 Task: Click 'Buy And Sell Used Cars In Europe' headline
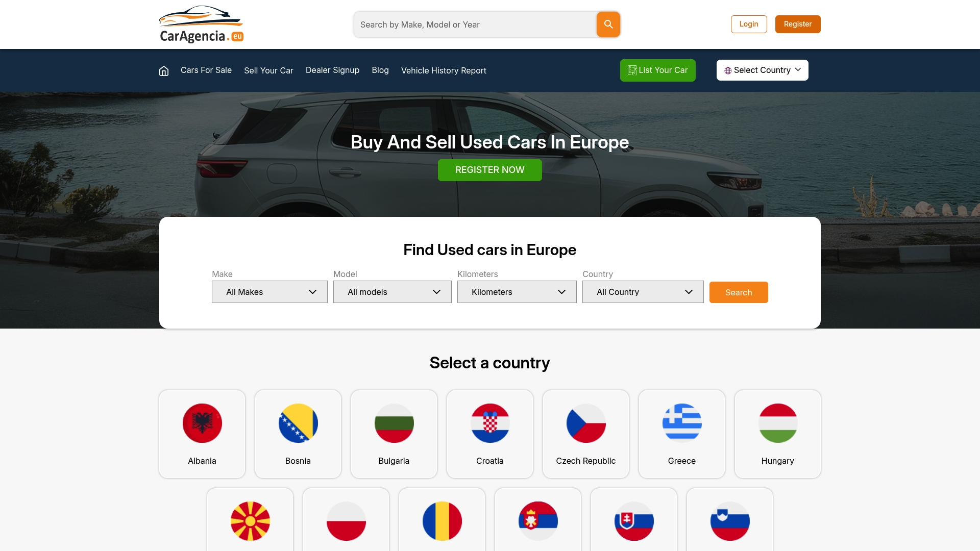pyautogui.click(x=490, y=142)
